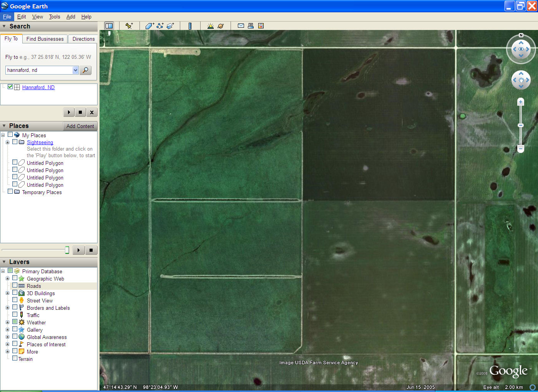
Task: Open the Add menu
Action: 71,17
